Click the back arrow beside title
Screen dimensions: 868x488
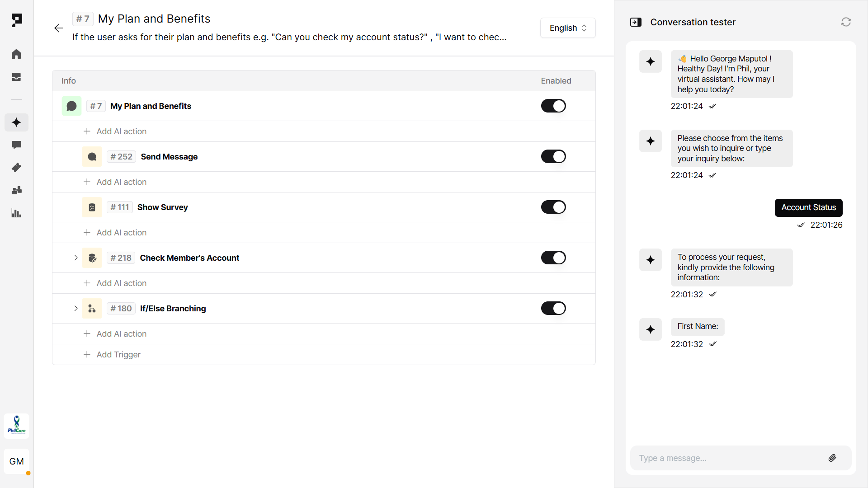[59, 28]
